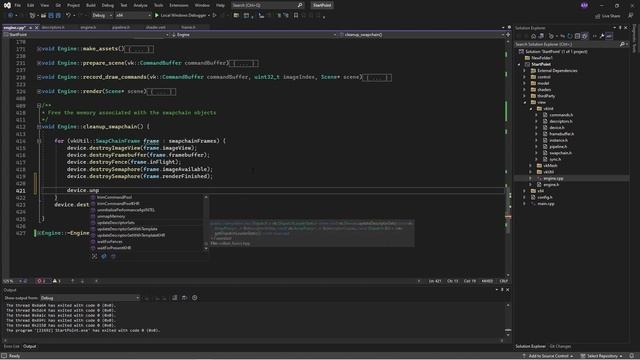The width and height of the screenshot is (640, 360).
Task: Open swapchain.h in Solution Explorer
Action: click(x=560, y=153)
